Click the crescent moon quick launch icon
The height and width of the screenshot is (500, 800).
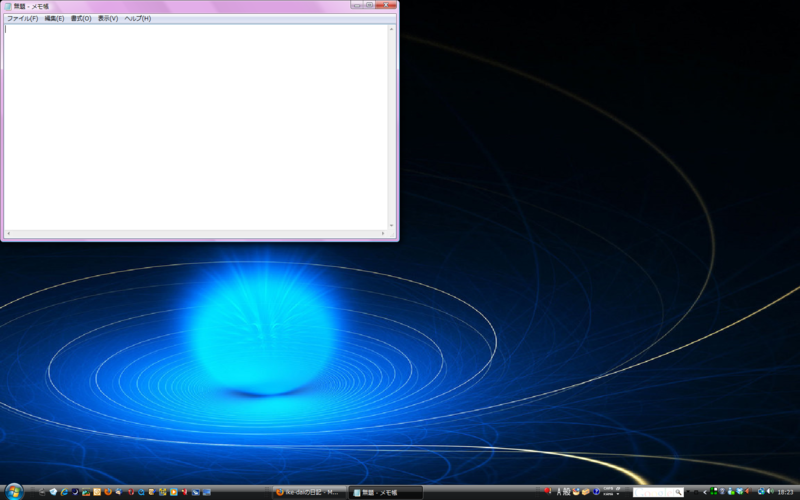pos(75,492)
